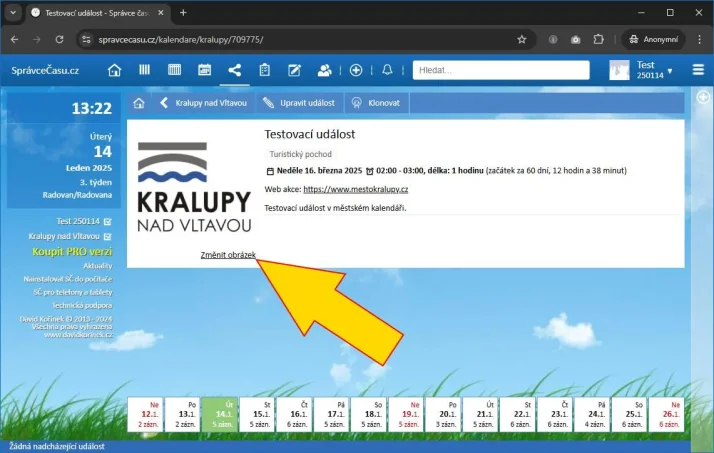Click Upravit událost to edit event
Image resolution: width=714 pixels, height=453 pixels.
[x=296, y=103]
